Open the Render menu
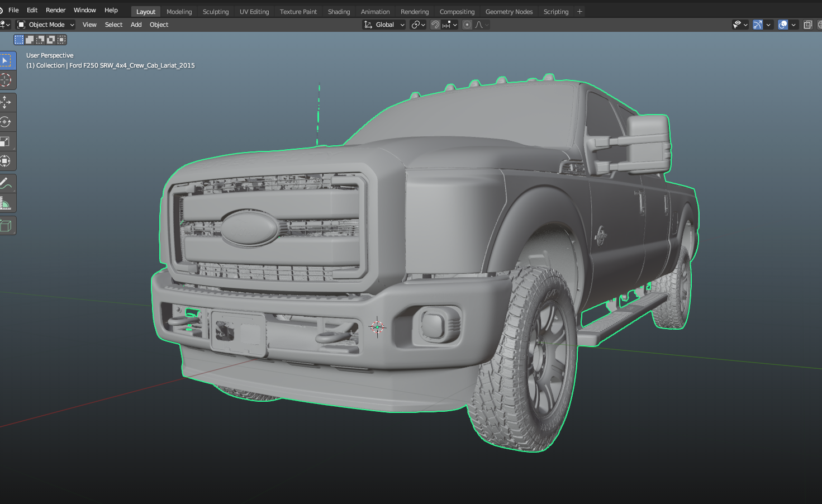Screen dimensions: 822x504 pyautogui.click(x=56, y=10)
